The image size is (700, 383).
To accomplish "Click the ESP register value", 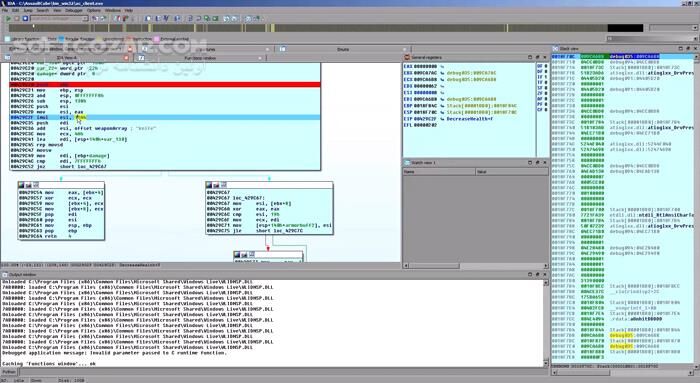I will point(425,112).
